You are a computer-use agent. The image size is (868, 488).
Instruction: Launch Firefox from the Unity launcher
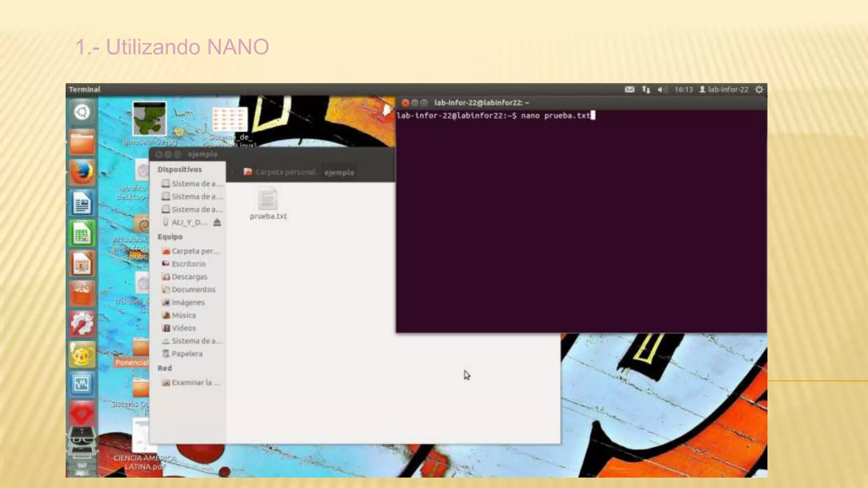pyautogui.click(x=82, y=172)
